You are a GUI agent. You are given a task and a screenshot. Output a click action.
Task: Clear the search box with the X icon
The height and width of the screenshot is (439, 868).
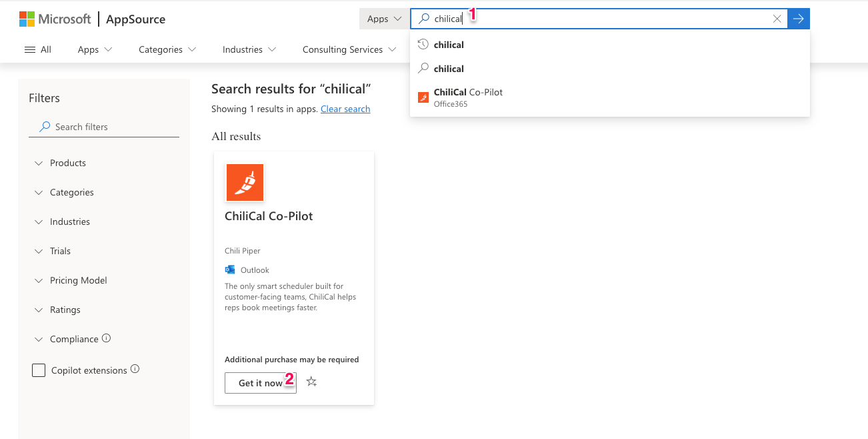(777, 19)
